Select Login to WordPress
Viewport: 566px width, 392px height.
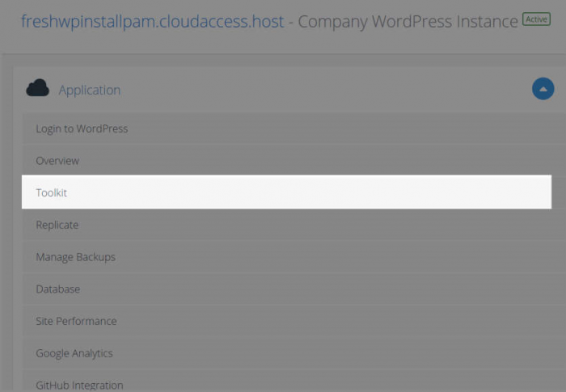coord(82,129)
